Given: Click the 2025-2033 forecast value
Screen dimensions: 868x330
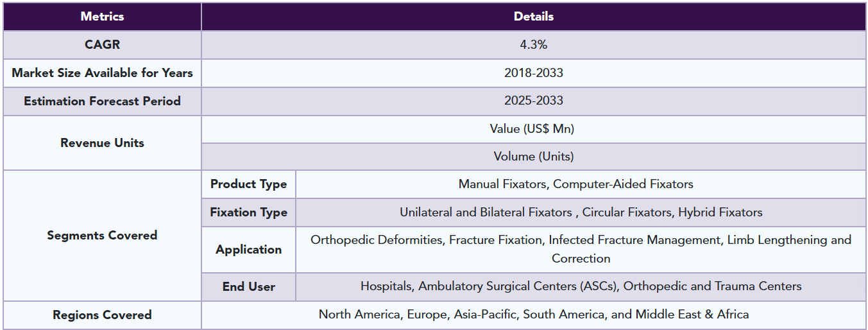Looking at the screenshot, I should pos(533,101).
